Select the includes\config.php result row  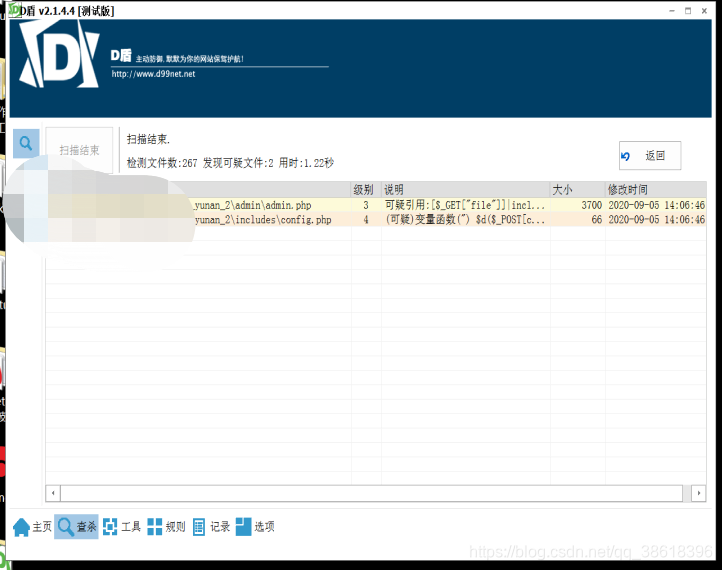[x=376, y=220]
